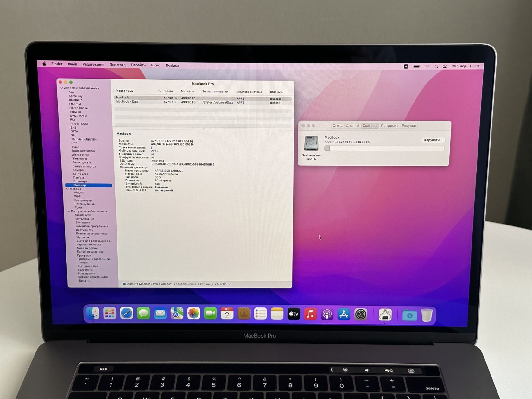Viewport: 532px width, 399px height.
Task: Select Wi-Fi under Мережа in the sidebar
Action: [x=78, y=196]
